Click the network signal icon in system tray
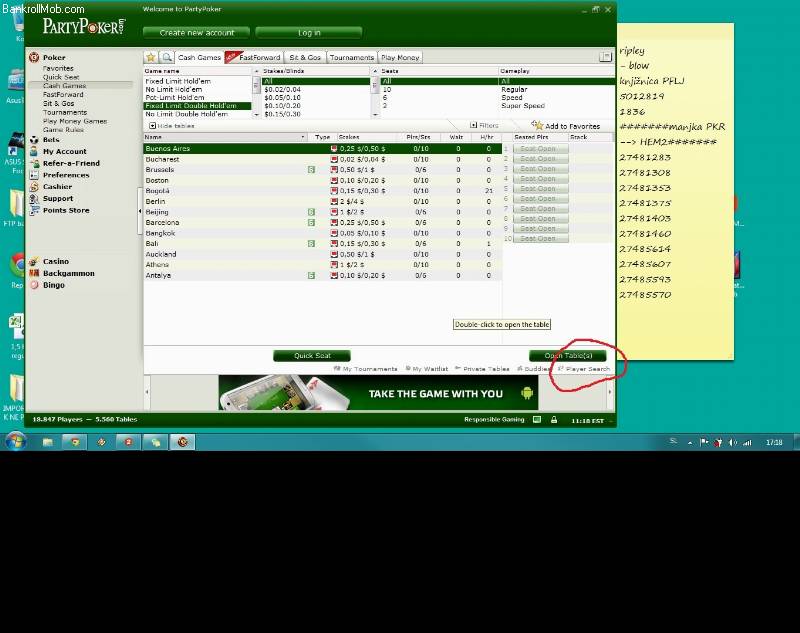 (x=747, y=442)
